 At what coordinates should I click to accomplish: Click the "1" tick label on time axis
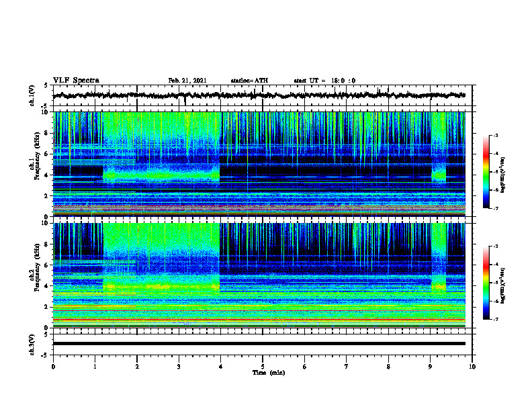(x=95, y=367)
